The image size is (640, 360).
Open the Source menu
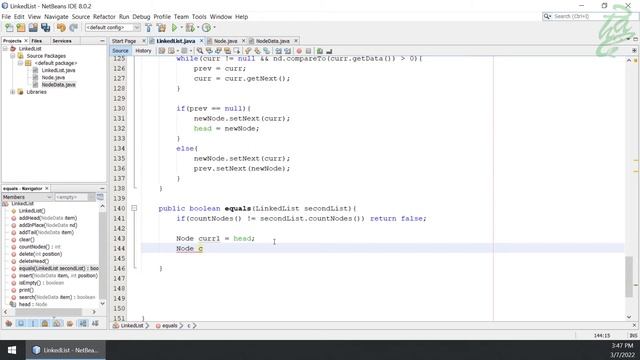pos(81,17)
